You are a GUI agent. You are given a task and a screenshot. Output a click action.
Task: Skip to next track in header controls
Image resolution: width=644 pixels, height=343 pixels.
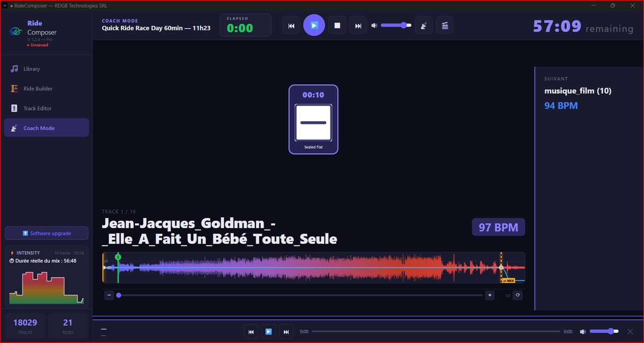(358, 25)
